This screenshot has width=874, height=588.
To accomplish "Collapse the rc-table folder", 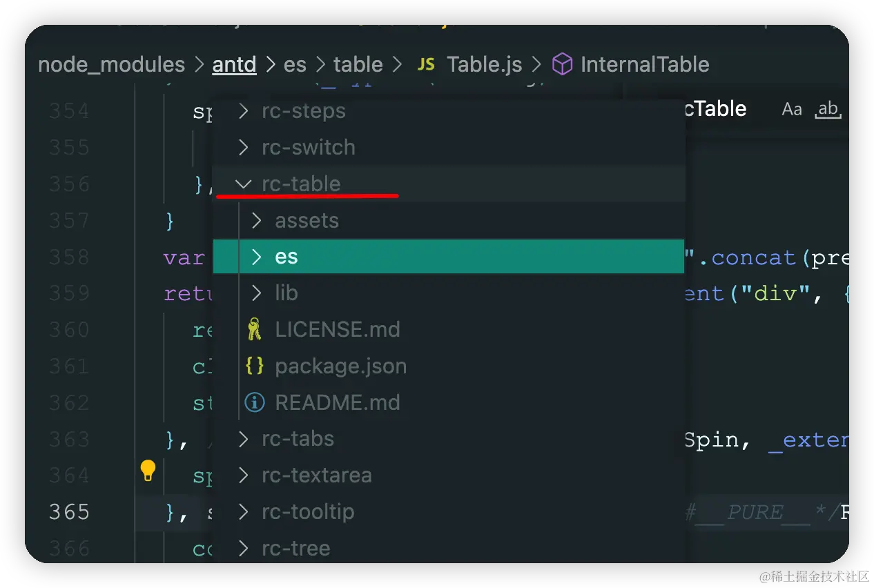I will 243,184.
